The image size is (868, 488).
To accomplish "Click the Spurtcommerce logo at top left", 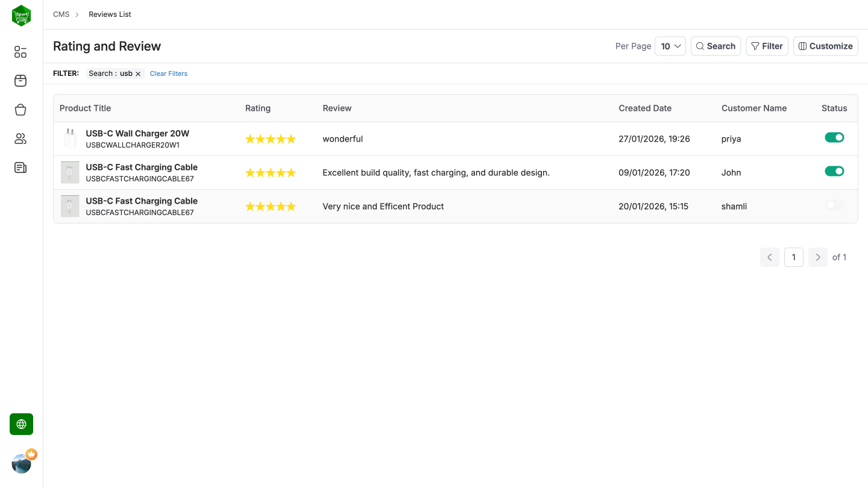I will 21,16.
